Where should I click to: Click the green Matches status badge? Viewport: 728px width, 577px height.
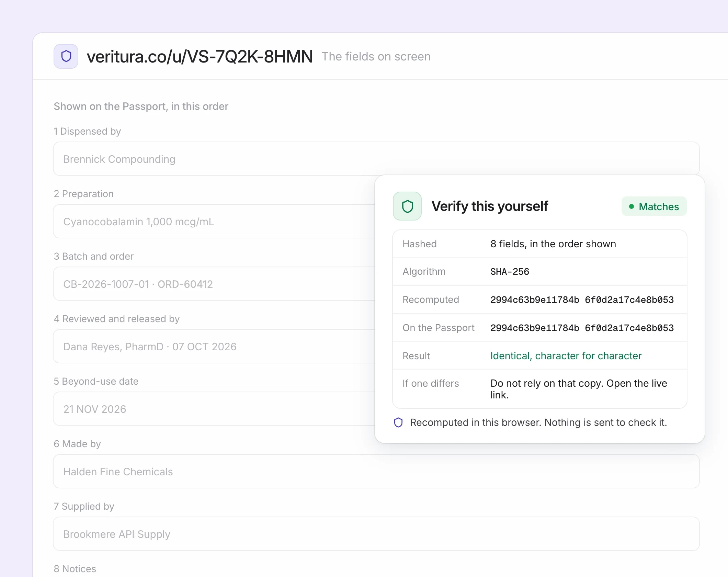(x=654, y=206)
